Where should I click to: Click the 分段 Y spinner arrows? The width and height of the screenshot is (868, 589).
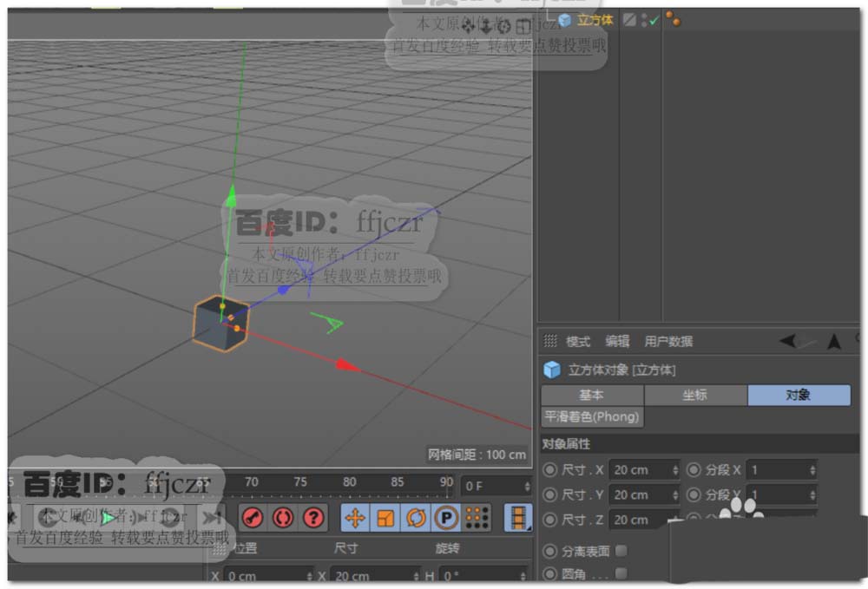pos(812,494)
